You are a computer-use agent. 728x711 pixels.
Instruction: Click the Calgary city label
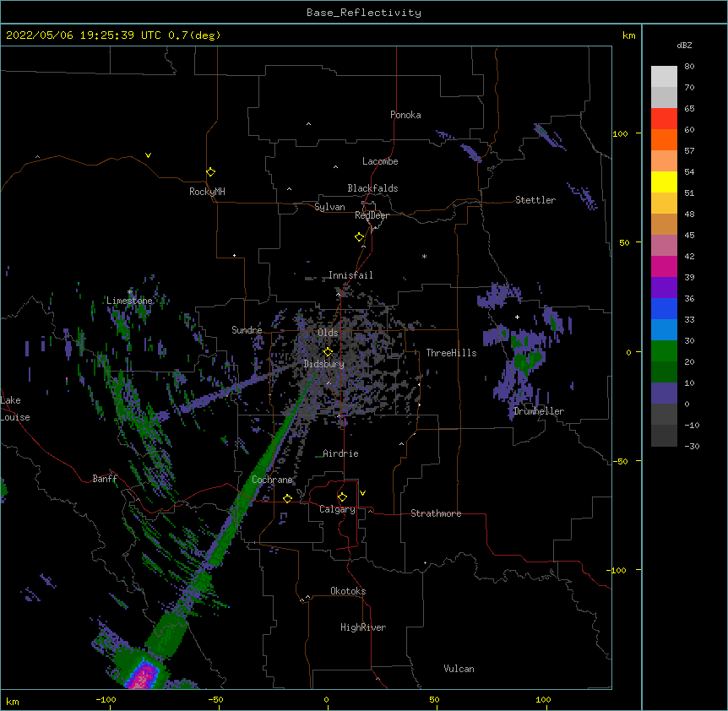point(337,509)
